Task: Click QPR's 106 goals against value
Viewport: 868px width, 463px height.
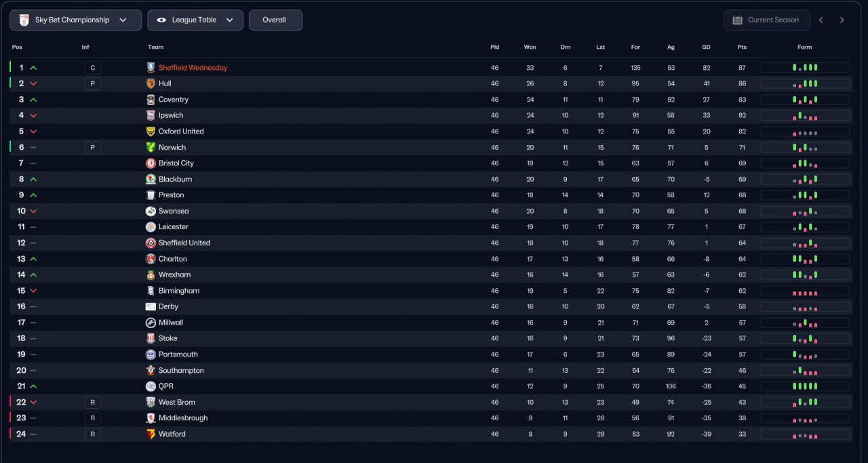Action: 671,386
